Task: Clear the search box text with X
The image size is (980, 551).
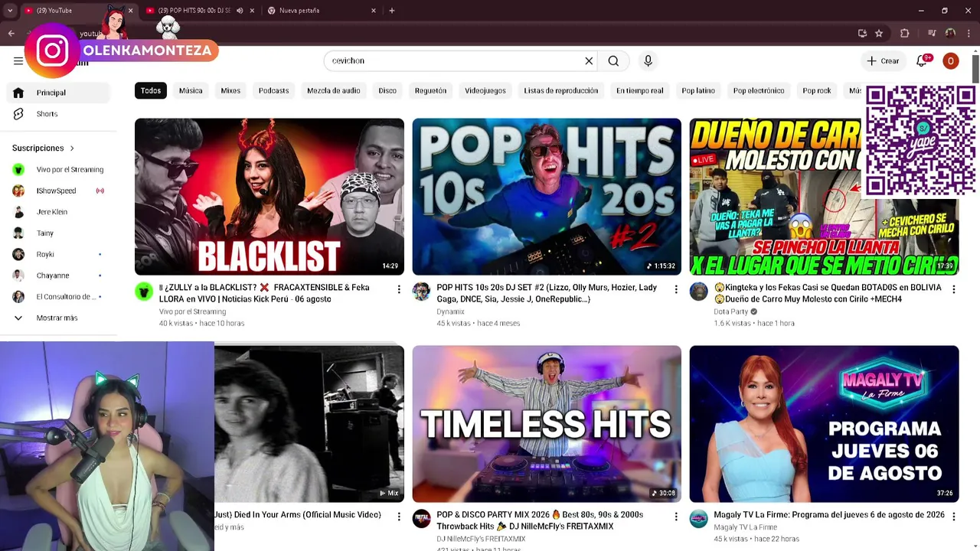Action: 589,61
